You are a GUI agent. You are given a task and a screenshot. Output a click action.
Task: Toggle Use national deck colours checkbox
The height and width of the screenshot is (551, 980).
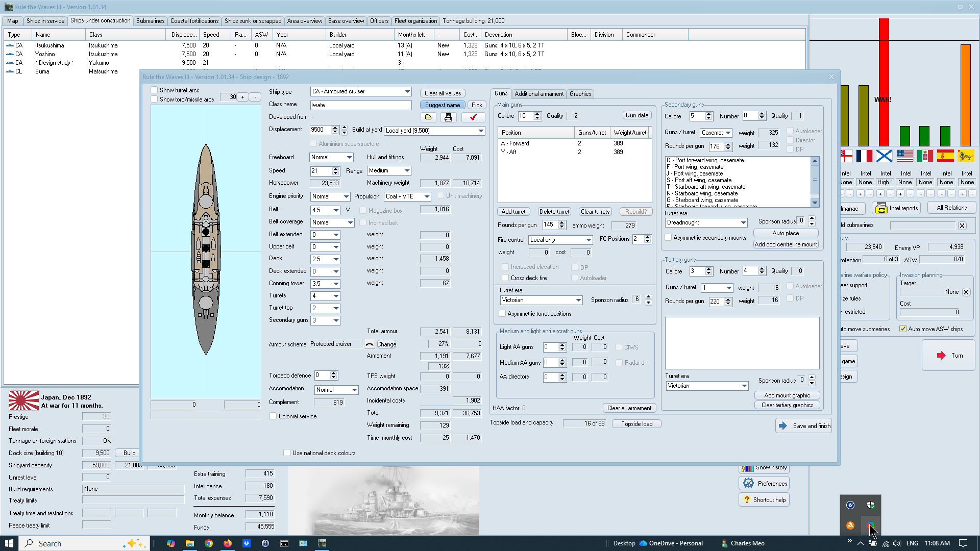(x=287, y=453)
